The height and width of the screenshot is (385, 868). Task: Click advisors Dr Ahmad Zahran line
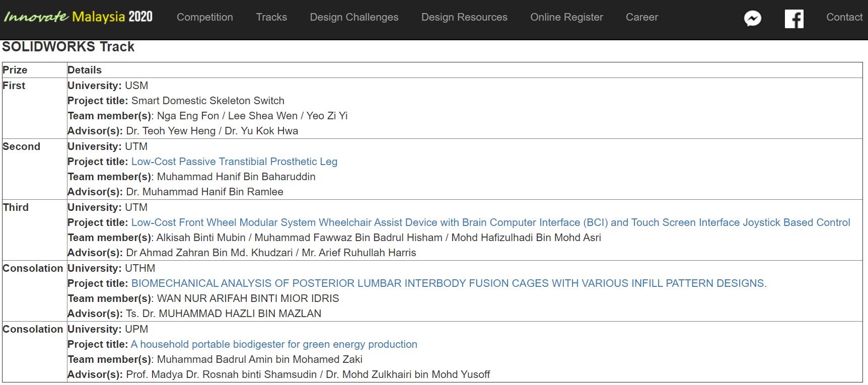(242, 253)
